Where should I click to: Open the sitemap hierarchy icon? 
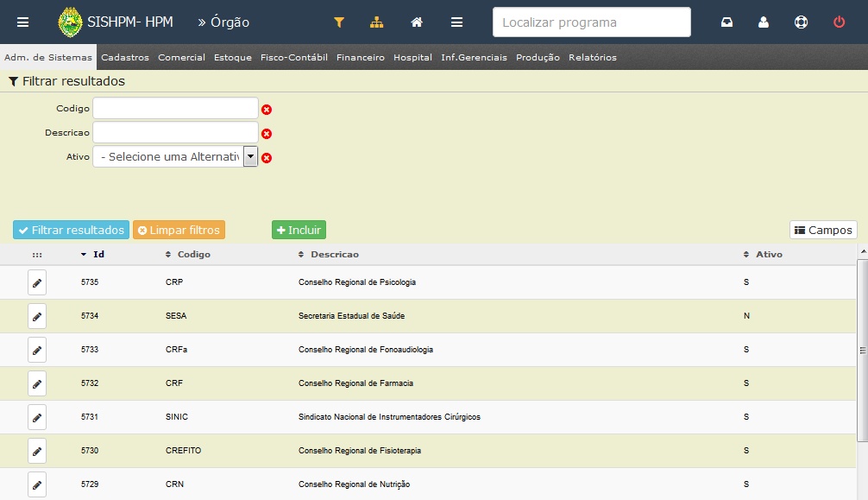[376, 22]
